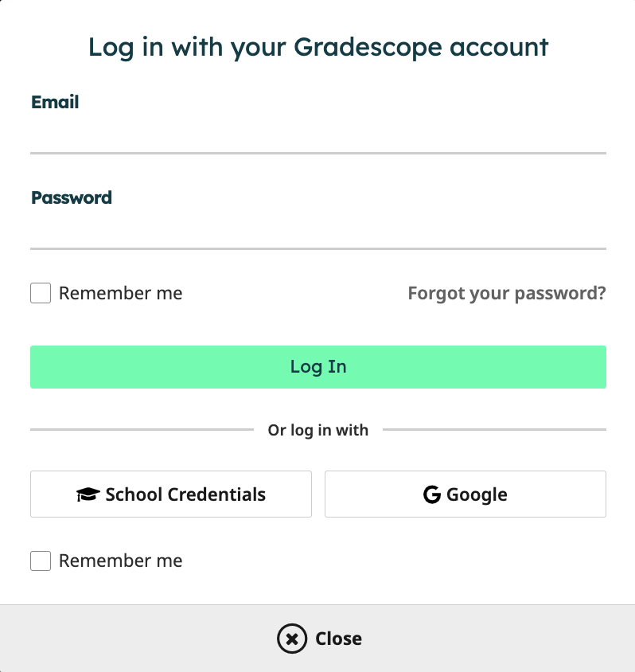Screen dimensions: 635x672
Task: Click the upper Remember me label text
Action: coord(120,293)
